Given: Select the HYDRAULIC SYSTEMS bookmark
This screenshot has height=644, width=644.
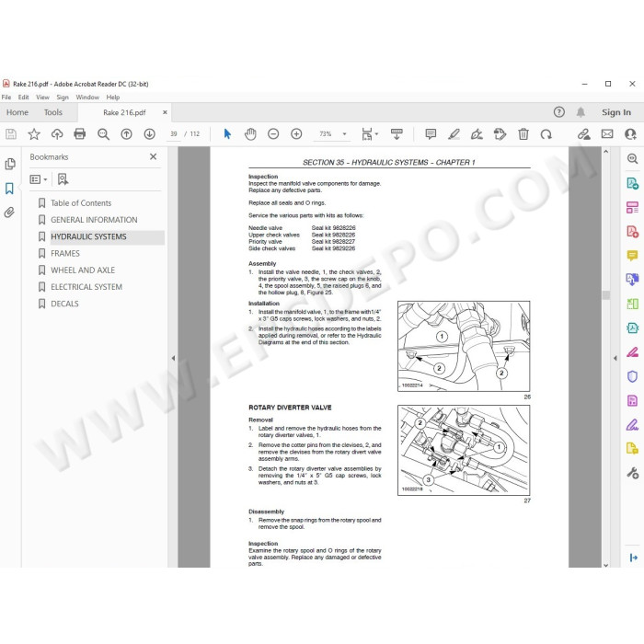Looking at the screenshot, I should tap(88, 236).
